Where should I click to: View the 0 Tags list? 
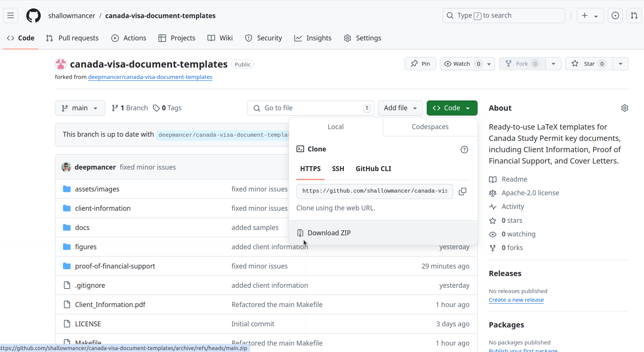pos(167,108)
